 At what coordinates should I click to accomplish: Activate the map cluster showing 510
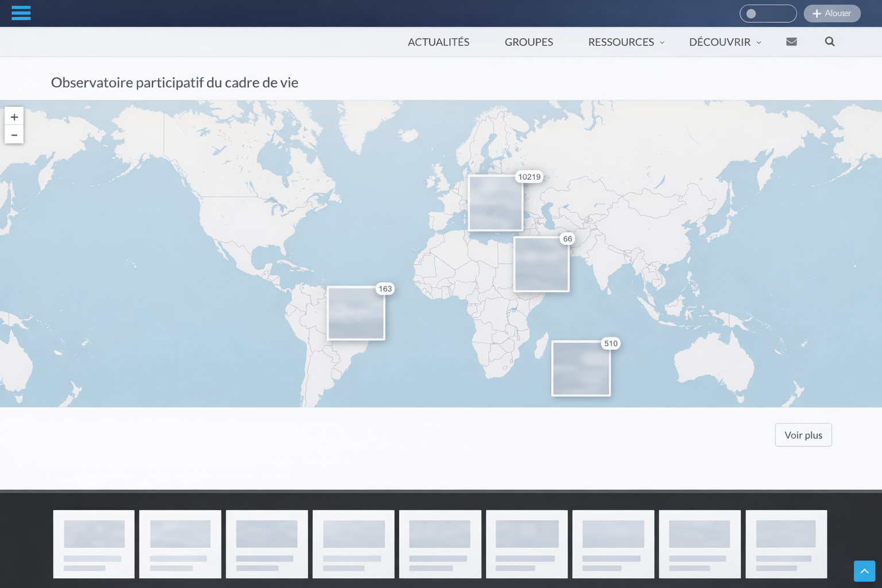[581, 368]
